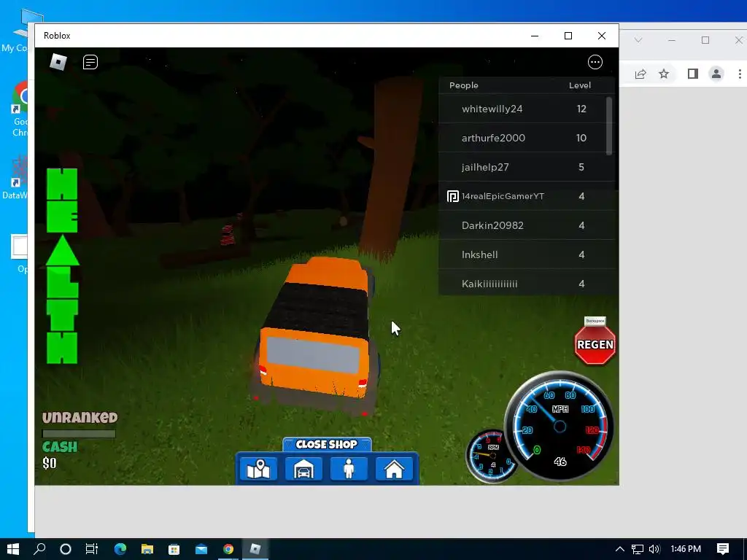Maximize the Roblox window
Image resolution: width=747 pixels, height=560 pixels.
568,36
